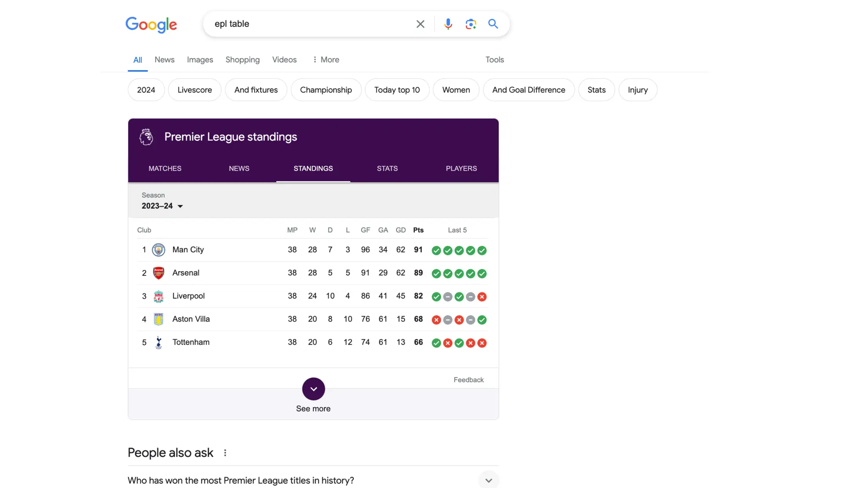The width and height of the screenshot is (868, 488).
Task: Switch to the MATCHES tab
Action: coord(165,169)
